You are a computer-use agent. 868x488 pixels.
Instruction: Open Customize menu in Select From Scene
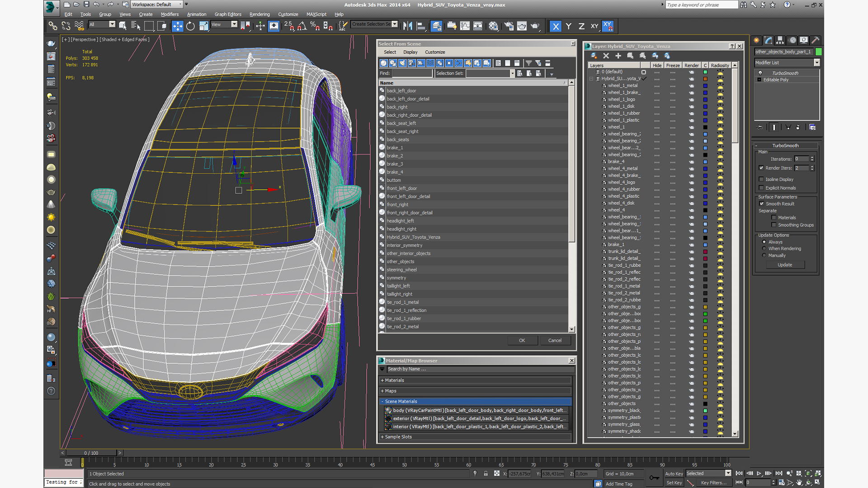tap(435, 52)
